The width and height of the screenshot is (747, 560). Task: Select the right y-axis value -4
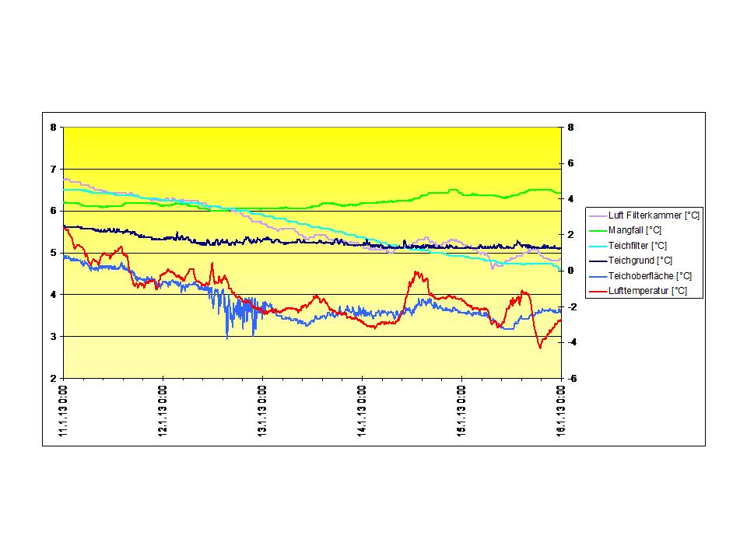point(572,342)
